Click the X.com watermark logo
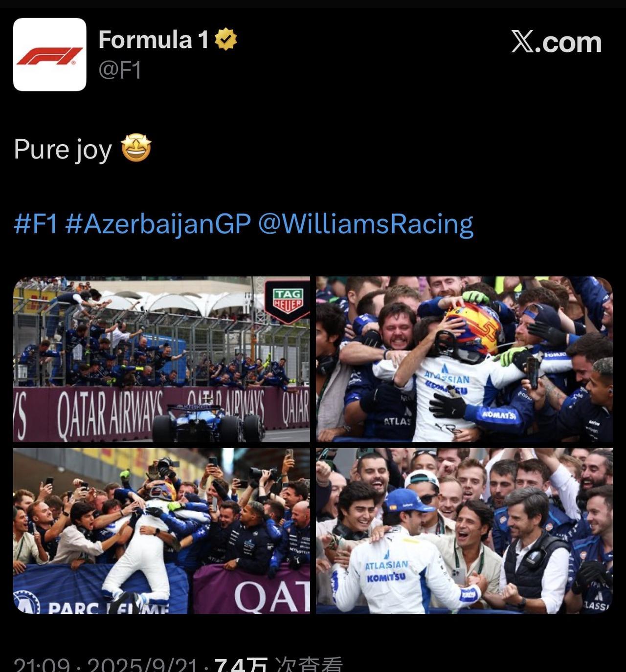 (557, 42)
